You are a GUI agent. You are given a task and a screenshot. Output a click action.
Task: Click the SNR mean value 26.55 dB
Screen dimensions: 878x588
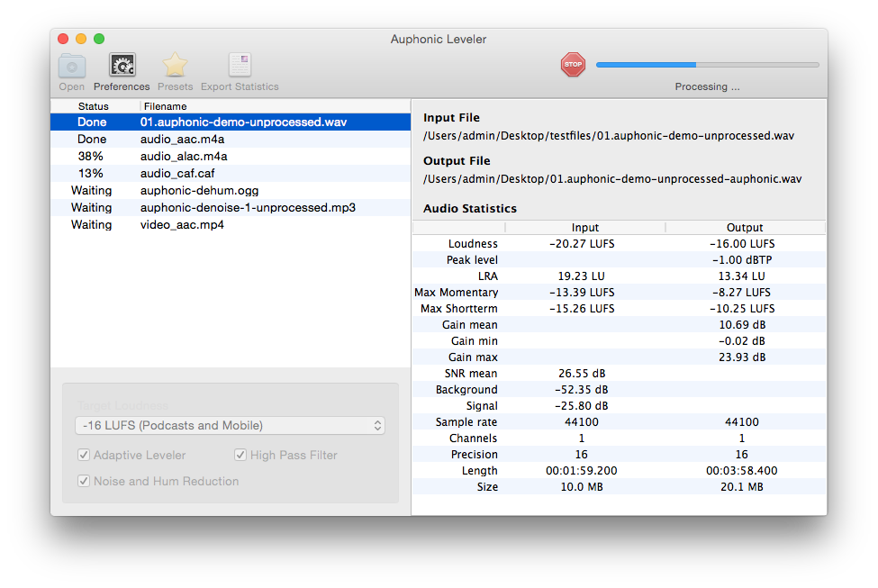tap(582, 374)
